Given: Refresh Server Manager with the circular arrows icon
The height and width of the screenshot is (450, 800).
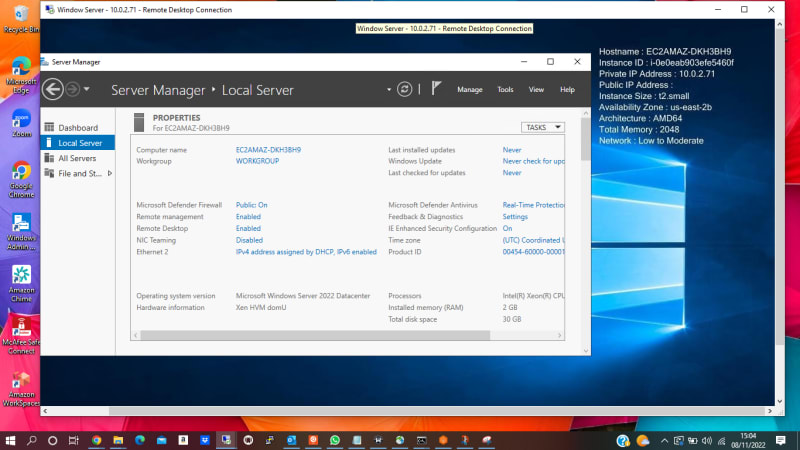Looking at the screenshot, I should (x=405, y=89).
